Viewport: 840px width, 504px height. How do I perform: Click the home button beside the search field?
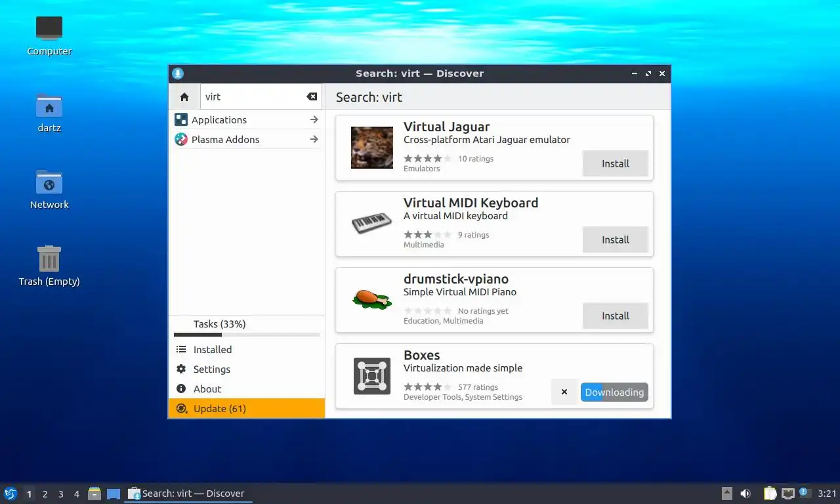click(184, 96)
